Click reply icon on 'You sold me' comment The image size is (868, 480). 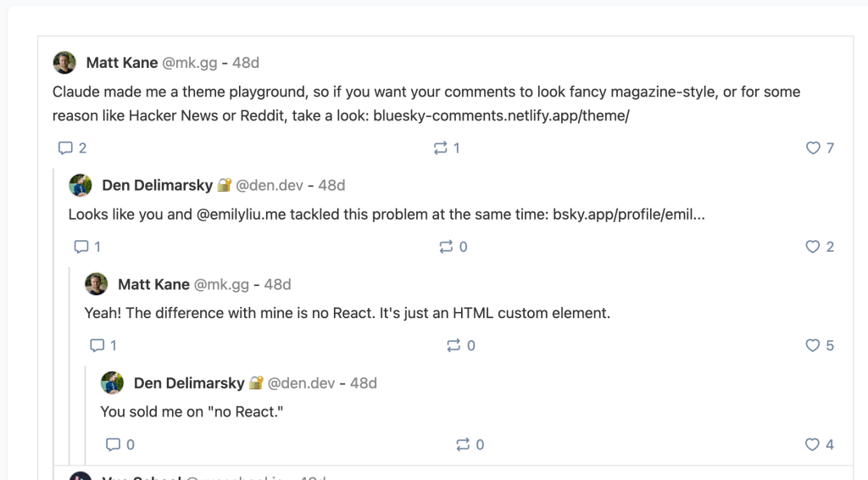point(113,445)
